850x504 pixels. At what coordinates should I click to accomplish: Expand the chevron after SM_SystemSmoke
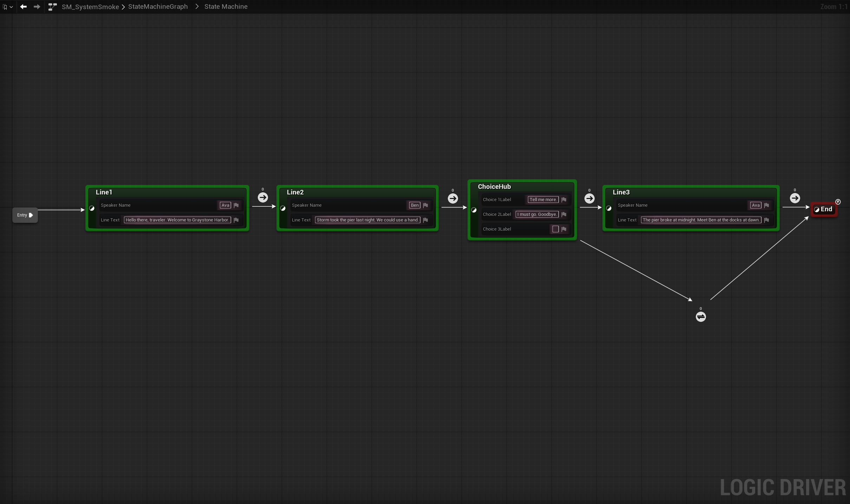(x=123, y=7)
